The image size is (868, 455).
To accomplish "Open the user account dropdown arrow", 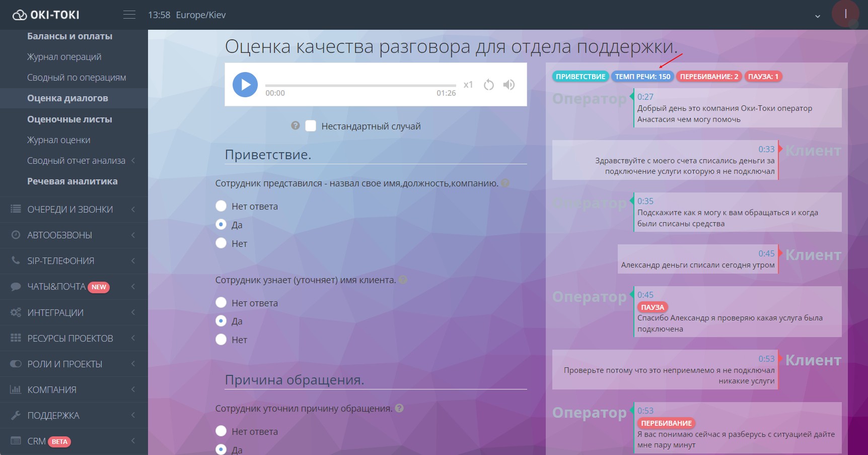I will (817, 16).
